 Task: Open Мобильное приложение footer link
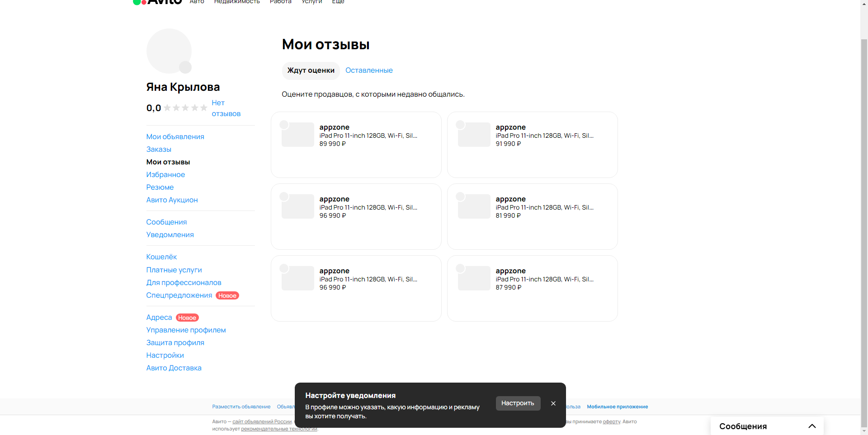point(618,407)
